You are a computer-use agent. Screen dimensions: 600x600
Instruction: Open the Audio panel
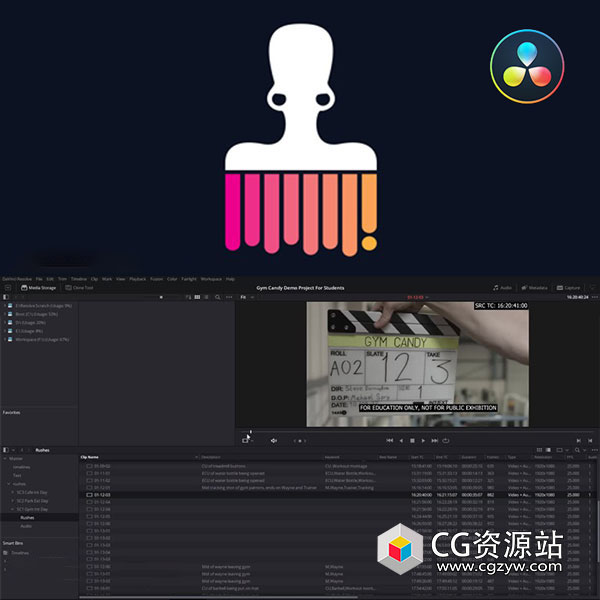pyautogui.click(x=505, y=287)
